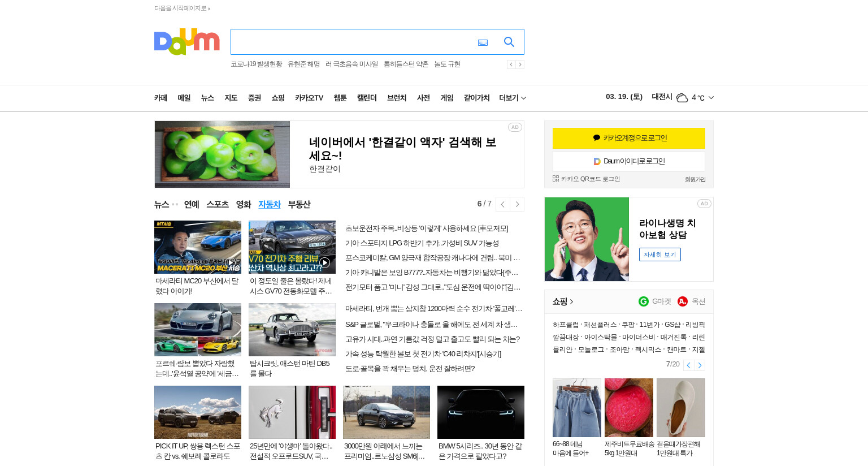Open 같이가치 in the navigation bar

point(476,98)
